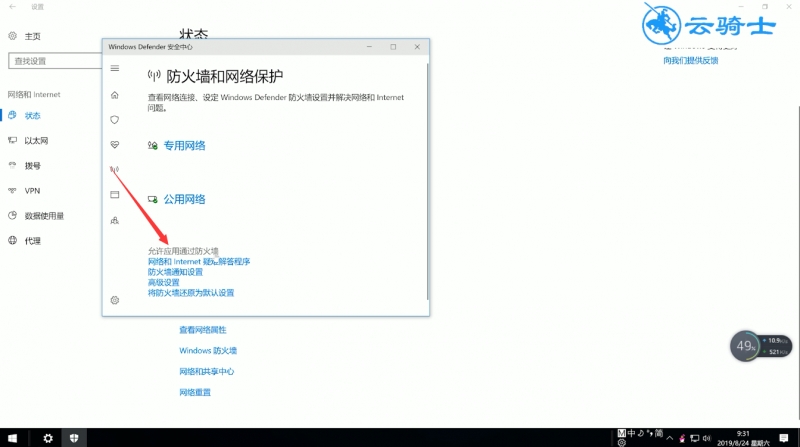Click the network icon in tray

click(x=694, y=438)
